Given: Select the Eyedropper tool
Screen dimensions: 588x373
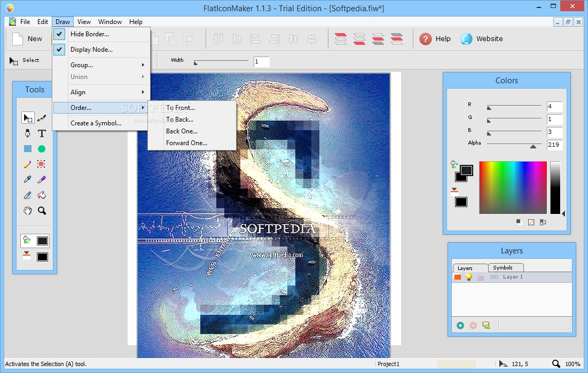Looking at the screenshot, I should [28, 180].
